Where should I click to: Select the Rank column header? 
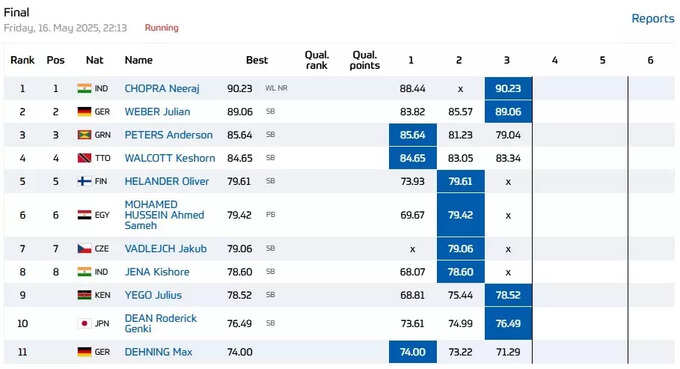pyautogui.click(x=22, y=60)
